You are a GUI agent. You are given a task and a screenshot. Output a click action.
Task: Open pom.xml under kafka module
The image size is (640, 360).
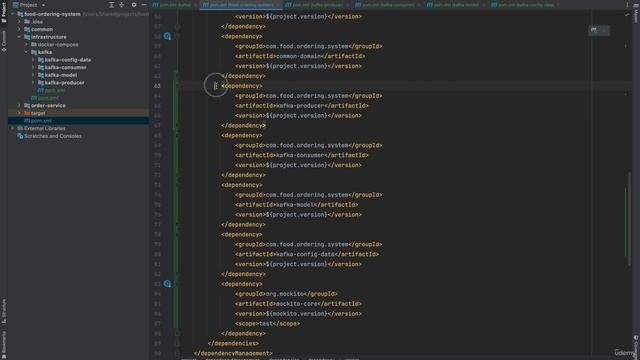[x=55, y=90]
